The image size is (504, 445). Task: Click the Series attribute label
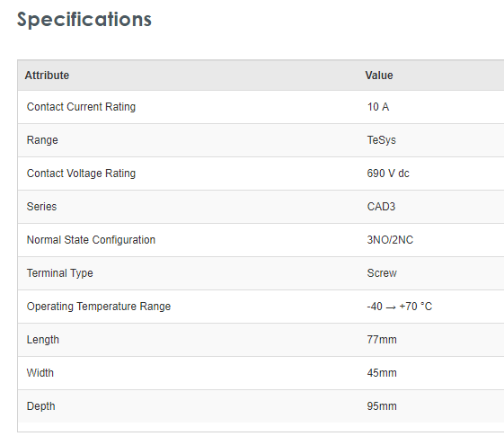42,207
